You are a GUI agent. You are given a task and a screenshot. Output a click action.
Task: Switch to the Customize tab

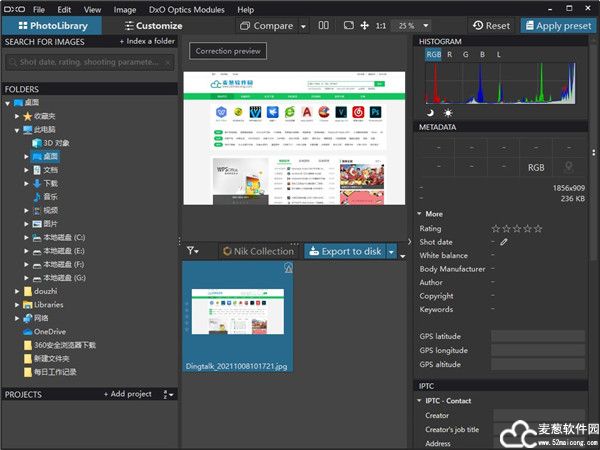152,25
